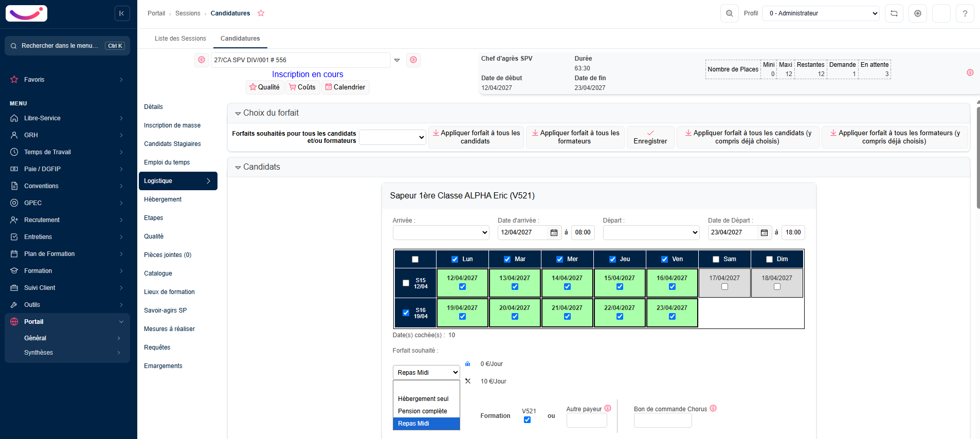Open the Hébergement side menu item
This screenshot has height=439, width=980.
pos(178,199)
